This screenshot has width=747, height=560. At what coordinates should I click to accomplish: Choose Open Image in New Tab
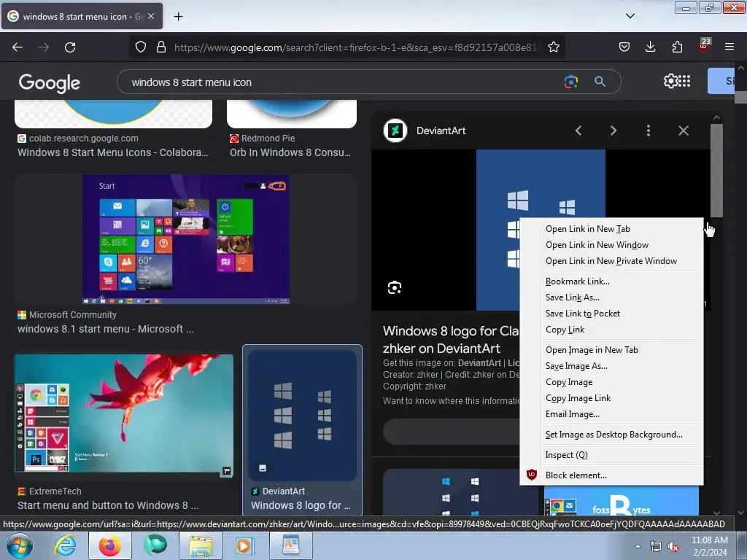(x=612, y=350)
